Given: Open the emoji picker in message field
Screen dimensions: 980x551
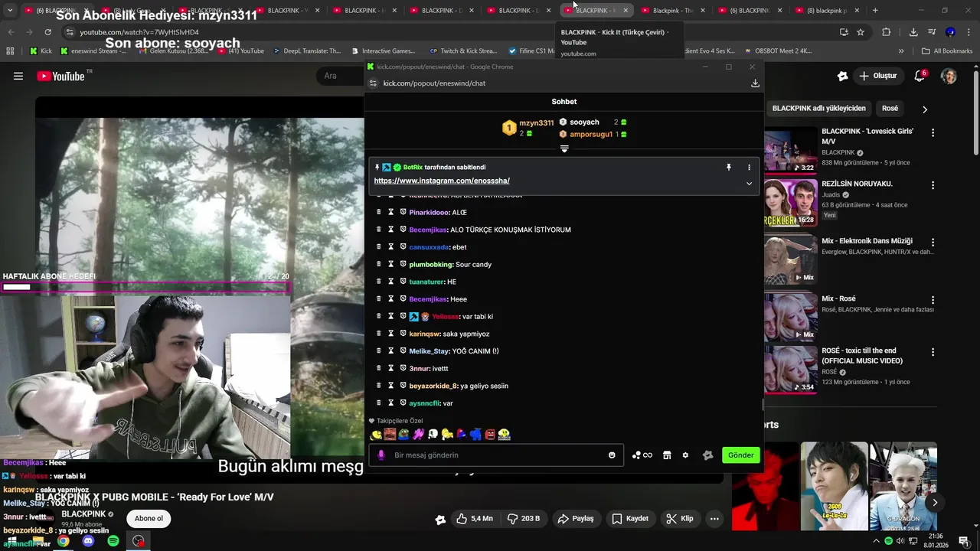Looking at the screenshot, I should click(612, 455).
